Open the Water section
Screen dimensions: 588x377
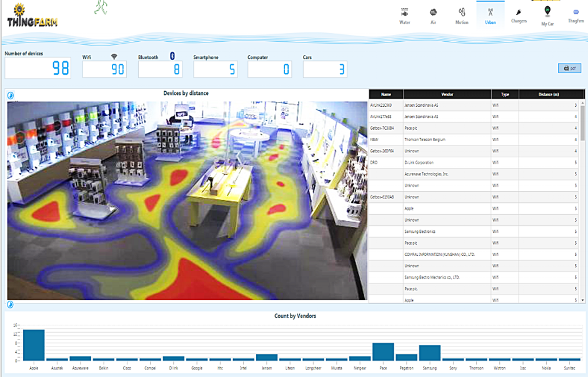pos(405,16)
